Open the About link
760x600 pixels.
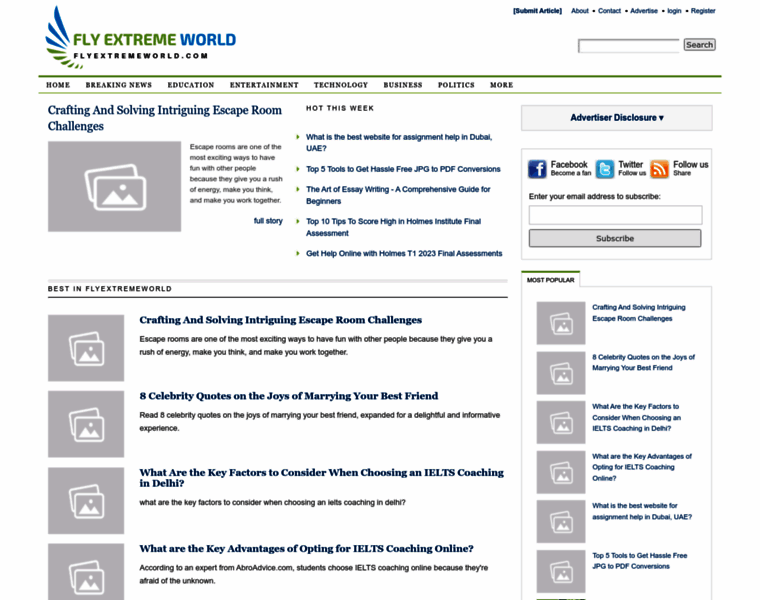tap(580, 11)
